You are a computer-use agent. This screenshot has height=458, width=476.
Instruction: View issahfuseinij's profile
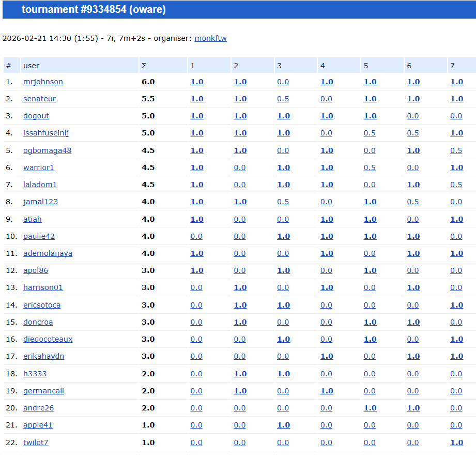coord(46,133)
